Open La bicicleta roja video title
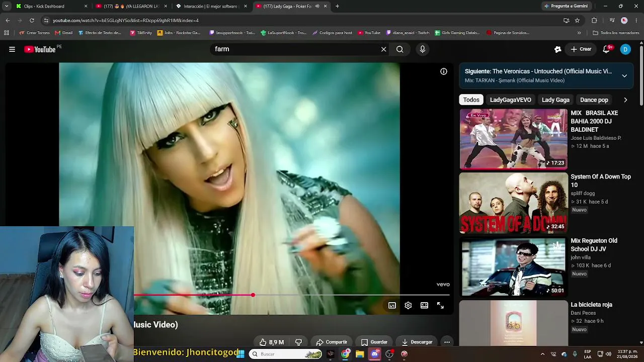 [591, 305]
